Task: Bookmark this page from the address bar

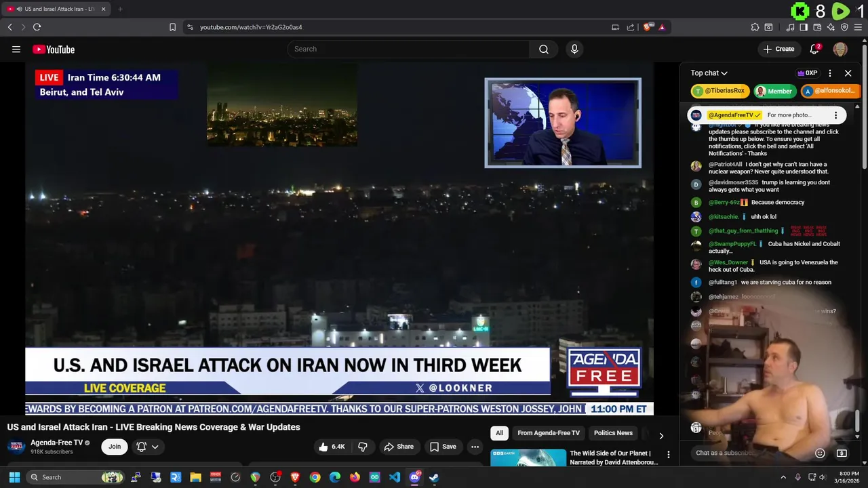Action: click(172, 27)
